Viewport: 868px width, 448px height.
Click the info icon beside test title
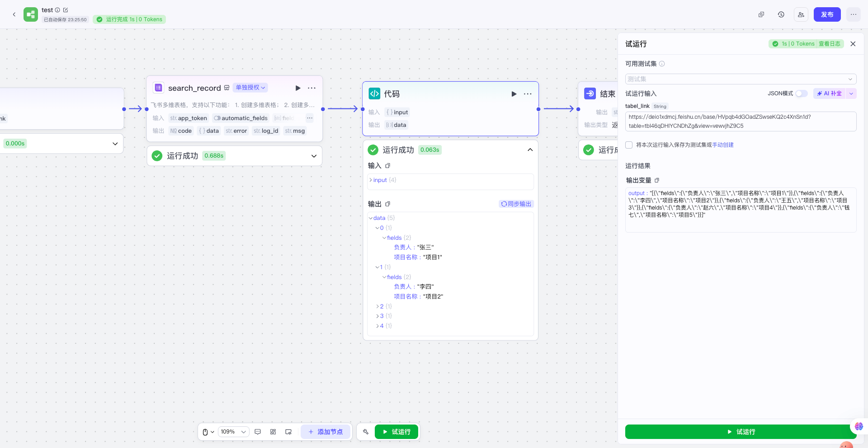coord(57,10)
